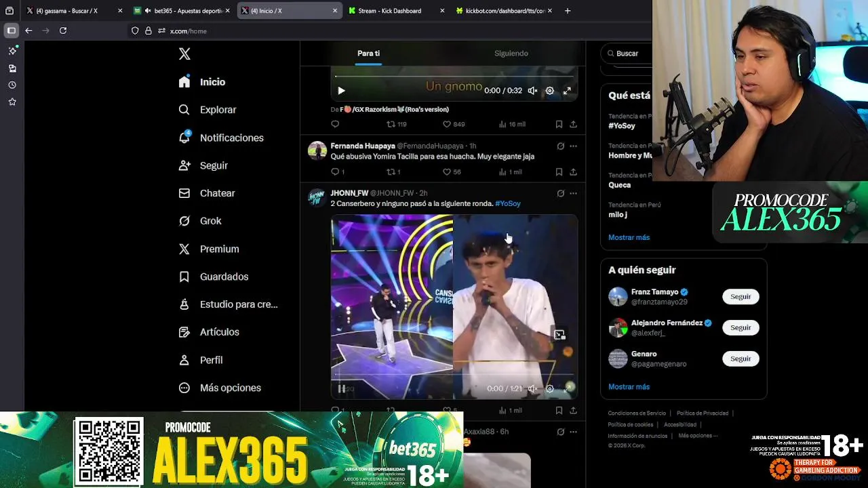Screen dimensions: 868x488
Task: Follow Franz Tamayo with Seguir button
Action: click(741, 297)
